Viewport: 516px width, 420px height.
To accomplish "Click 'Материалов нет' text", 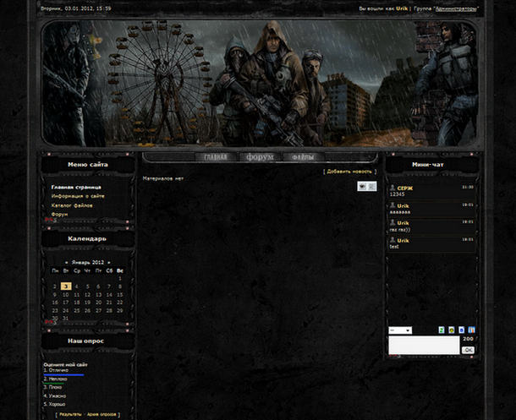I will [x=163, y=178].
